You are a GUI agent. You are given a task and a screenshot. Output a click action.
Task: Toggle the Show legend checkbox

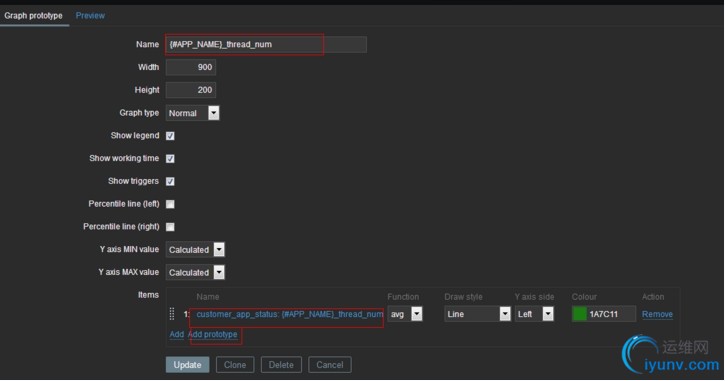tap(170, 135)
